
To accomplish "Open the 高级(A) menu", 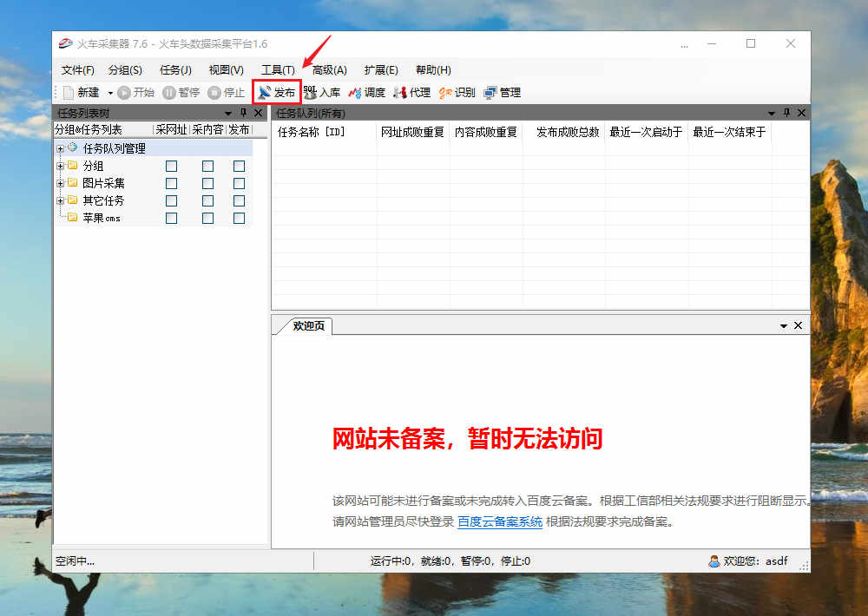I will [329, 70].
